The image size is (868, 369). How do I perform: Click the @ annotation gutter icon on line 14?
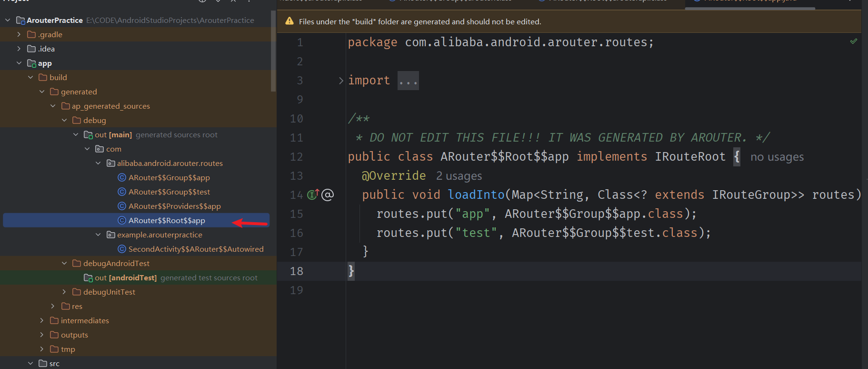click(328, 195)
